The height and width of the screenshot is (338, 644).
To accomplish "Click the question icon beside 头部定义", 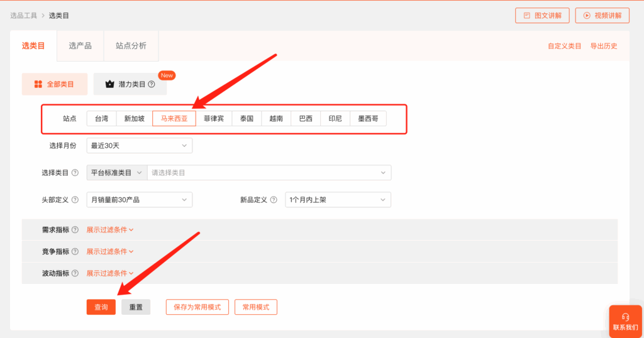I will 75,200.
